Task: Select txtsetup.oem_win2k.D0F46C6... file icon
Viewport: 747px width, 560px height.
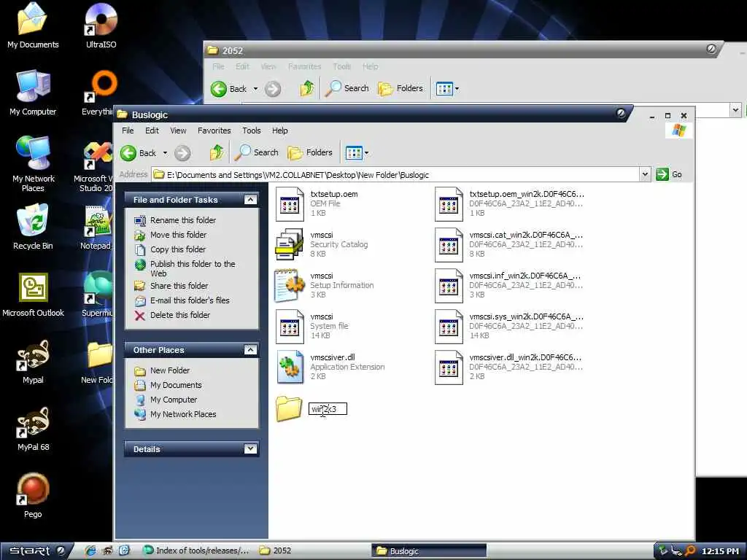Action: coord(449,204)
